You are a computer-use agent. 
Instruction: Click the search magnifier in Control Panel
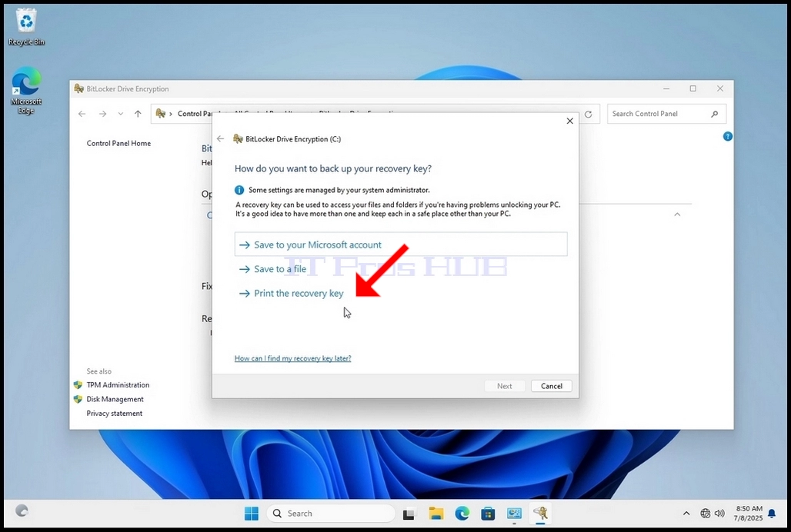pyautogui.click(x=714, y=114)
